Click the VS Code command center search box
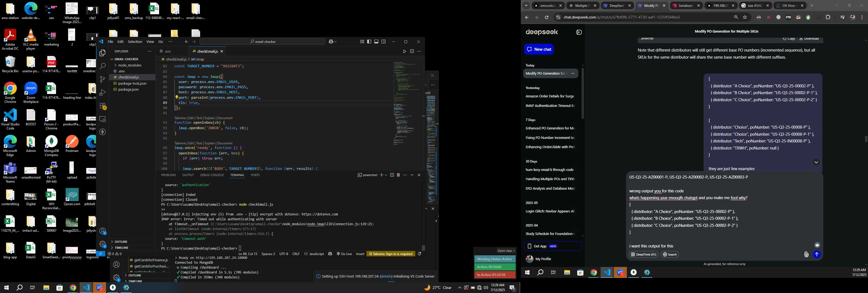 click(x=262, y=42)
